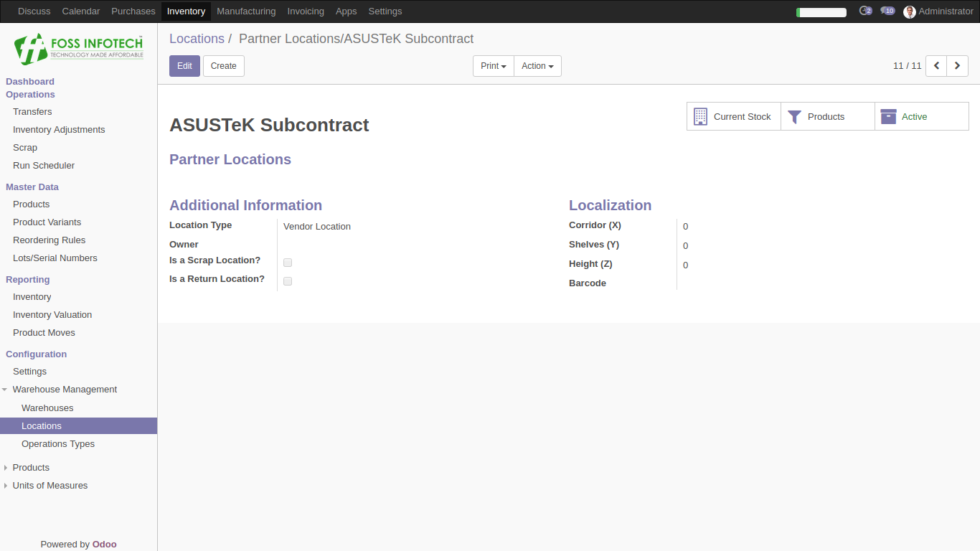Open the chat messages icon with 10 badge
Image resolution: width=980 pixels, height=551 pixels.
pos(887,11)
